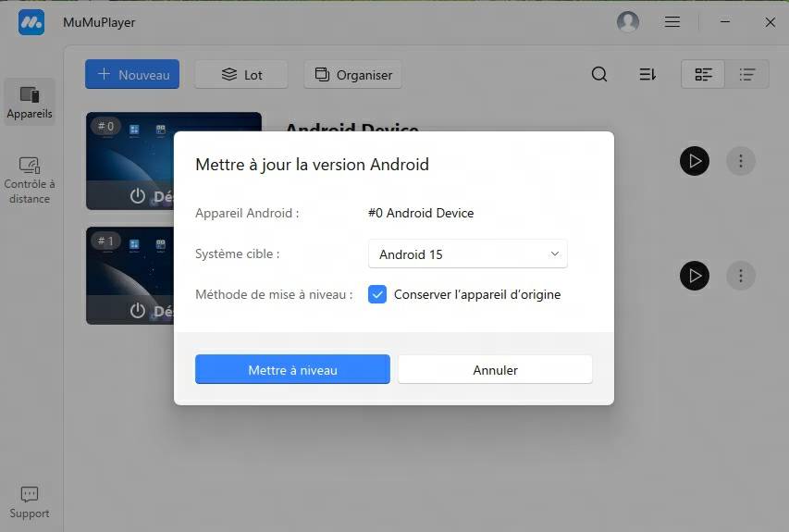789x532 pixels.
Task: Click the Organiser button
Action: coord(352,75)
